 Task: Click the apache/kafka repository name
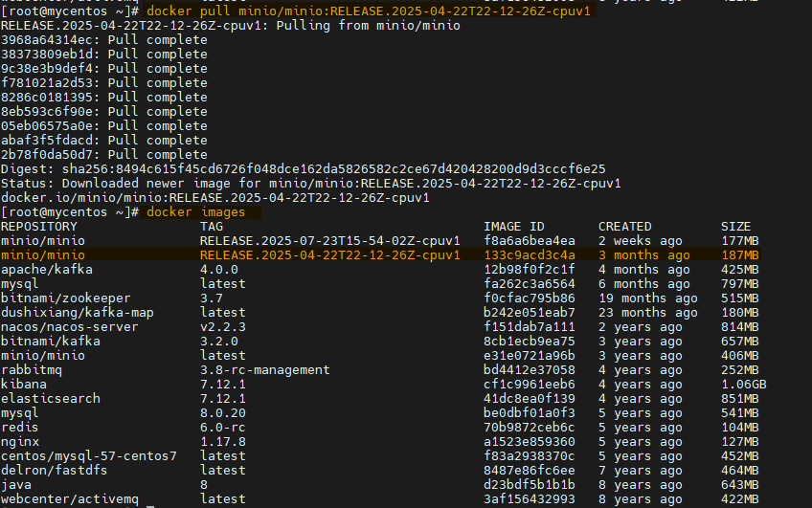coord(47,270)
